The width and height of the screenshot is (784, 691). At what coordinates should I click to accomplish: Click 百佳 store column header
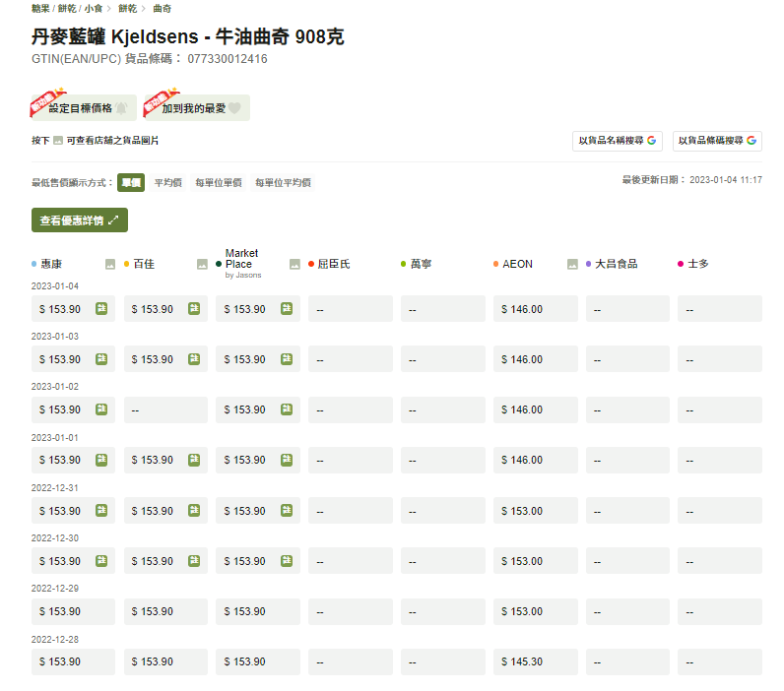pos(144,264)
